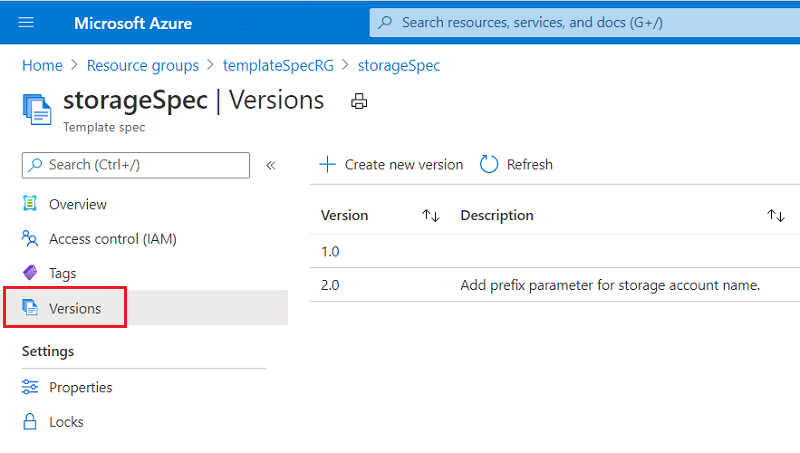Viewport: 800px width, 453px height.
Task: Click the Tags icon in sidebar
Action: point(30,273)
